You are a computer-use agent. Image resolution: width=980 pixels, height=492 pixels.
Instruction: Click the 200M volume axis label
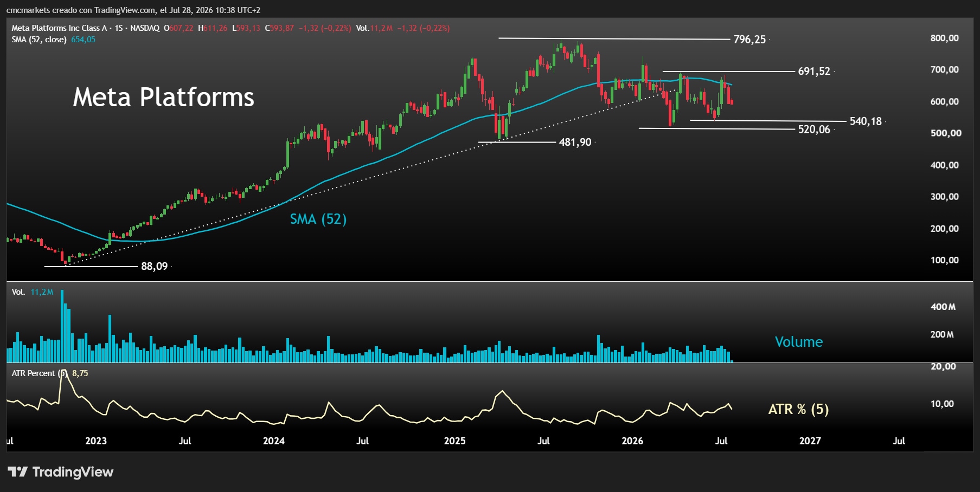[x=943, y=334]
